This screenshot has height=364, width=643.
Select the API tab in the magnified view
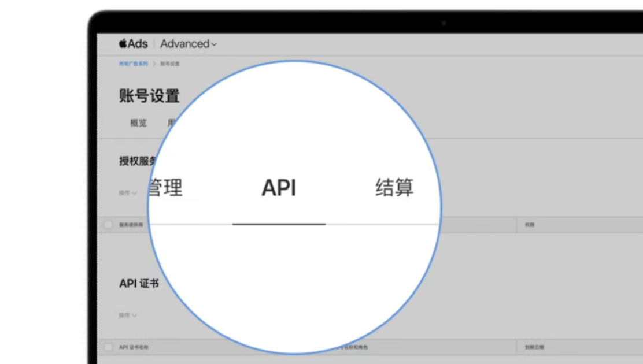coord(279,187)
